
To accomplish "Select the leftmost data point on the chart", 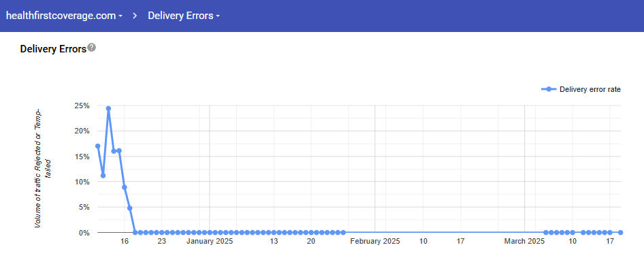I will click(x=98, y=146).
